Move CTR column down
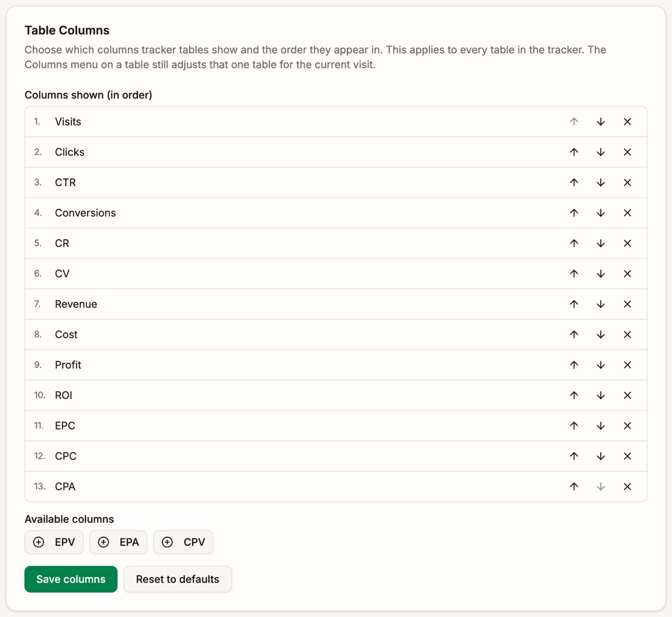This screenshot has height=617, width=672. pos(600,183)
